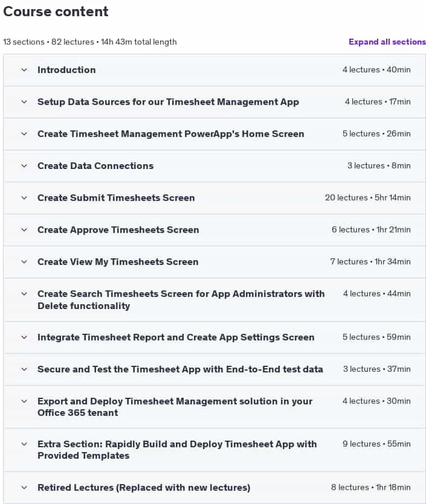Click chevron beside Extra Section: Rapidly Build

24,444
